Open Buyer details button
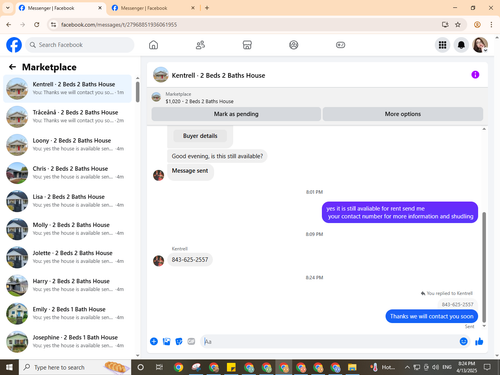Image resolution: width=500 pixels, height=375 pixels. 200,136
